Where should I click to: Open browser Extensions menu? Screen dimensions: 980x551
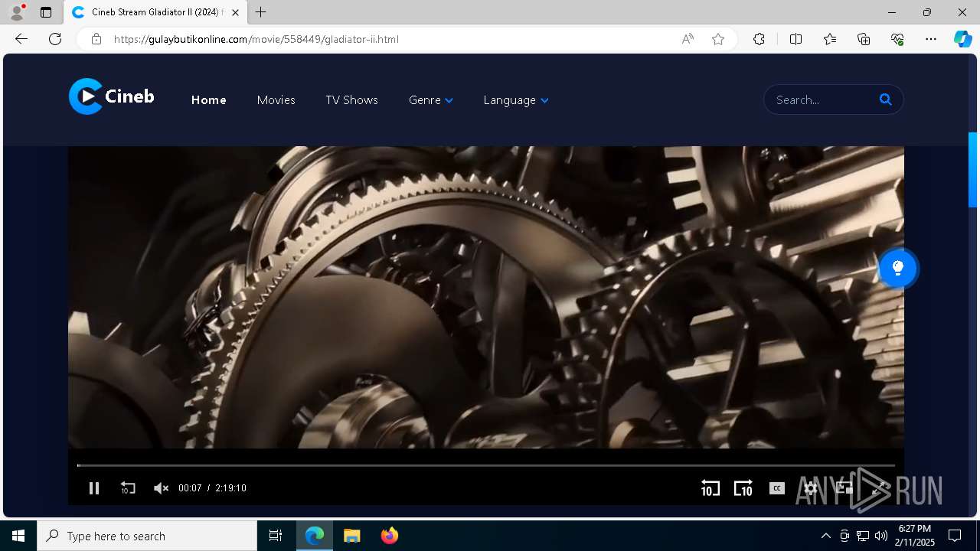pyautogui.click(x=759, y=39)
